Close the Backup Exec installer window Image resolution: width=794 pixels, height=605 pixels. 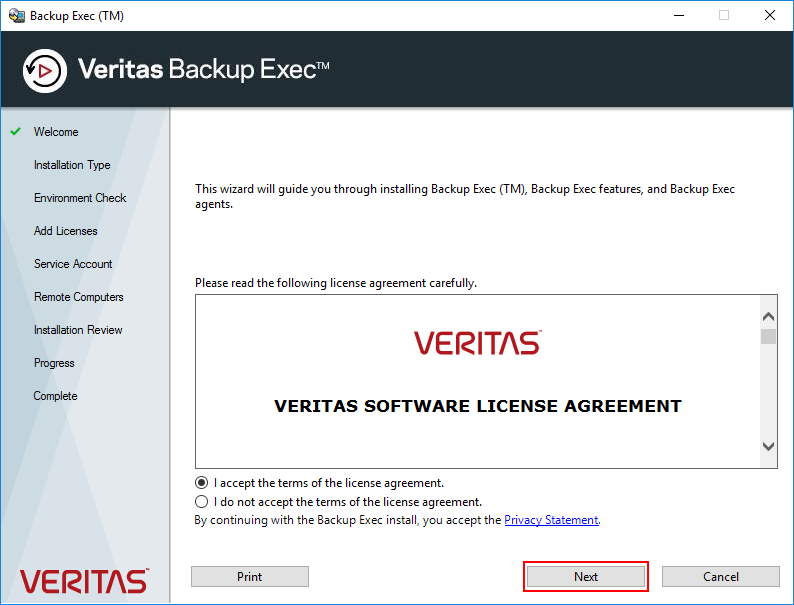click(x=770, y=16)
